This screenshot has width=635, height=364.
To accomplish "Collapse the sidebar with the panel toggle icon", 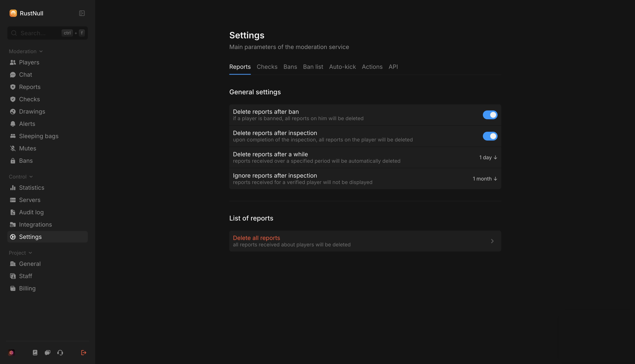I will [82, 13].
